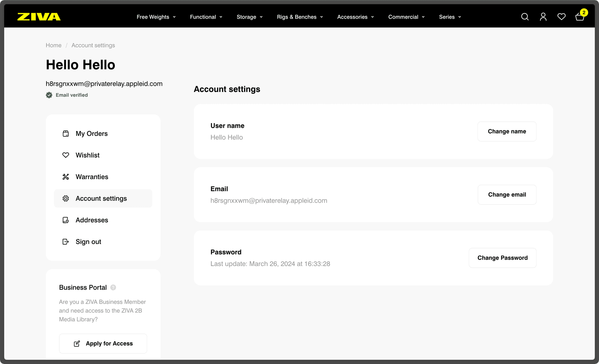Click Business Portal help question icon
The image size is (599, 364).
coord(113,288)
